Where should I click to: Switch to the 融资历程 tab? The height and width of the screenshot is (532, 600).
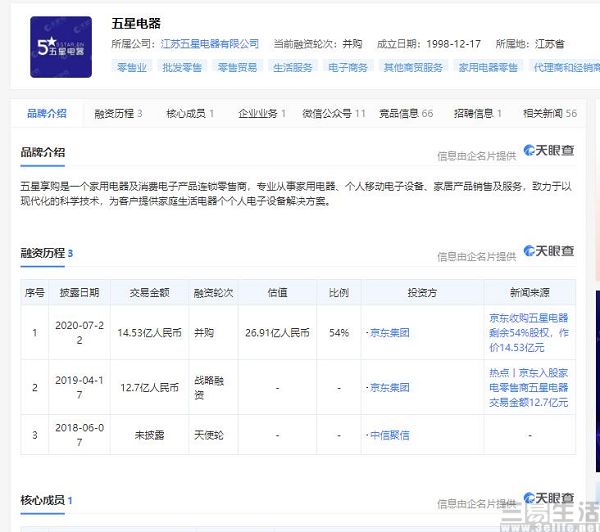pos(118,114)
